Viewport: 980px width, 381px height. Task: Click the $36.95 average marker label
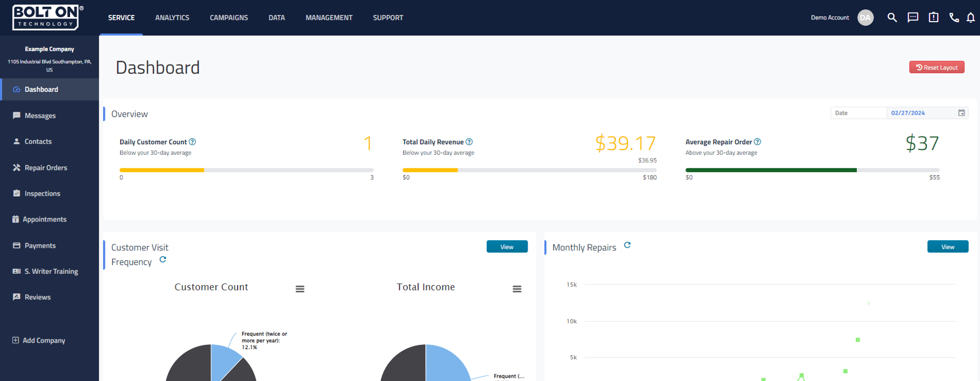tap(647, 160)
